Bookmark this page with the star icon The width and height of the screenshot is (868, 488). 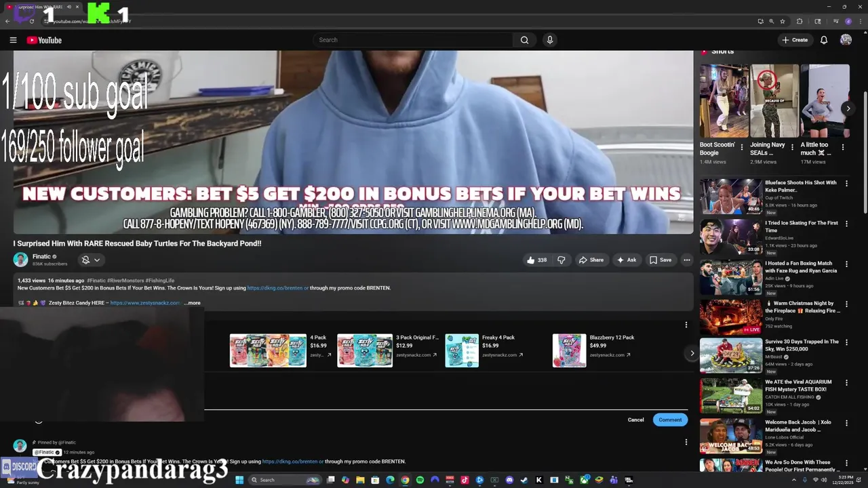[x=783, y=21]
